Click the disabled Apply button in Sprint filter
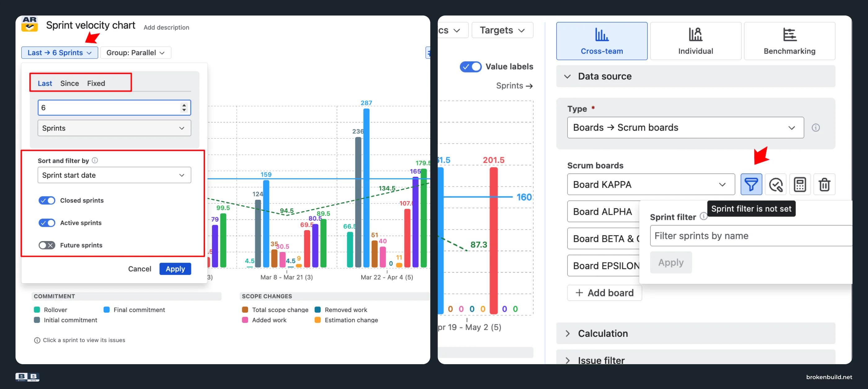 click(670, 262)
